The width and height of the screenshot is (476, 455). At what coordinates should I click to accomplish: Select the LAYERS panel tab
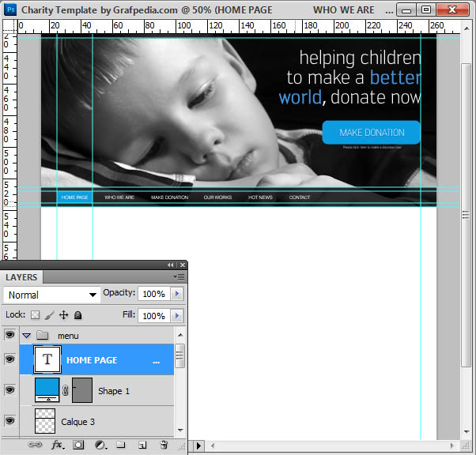tap(21, 277)
